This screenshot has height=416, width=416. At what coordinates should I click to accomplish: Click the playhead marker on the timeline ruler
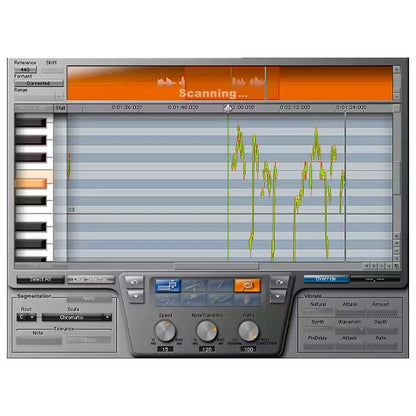(x=228, y=108)
